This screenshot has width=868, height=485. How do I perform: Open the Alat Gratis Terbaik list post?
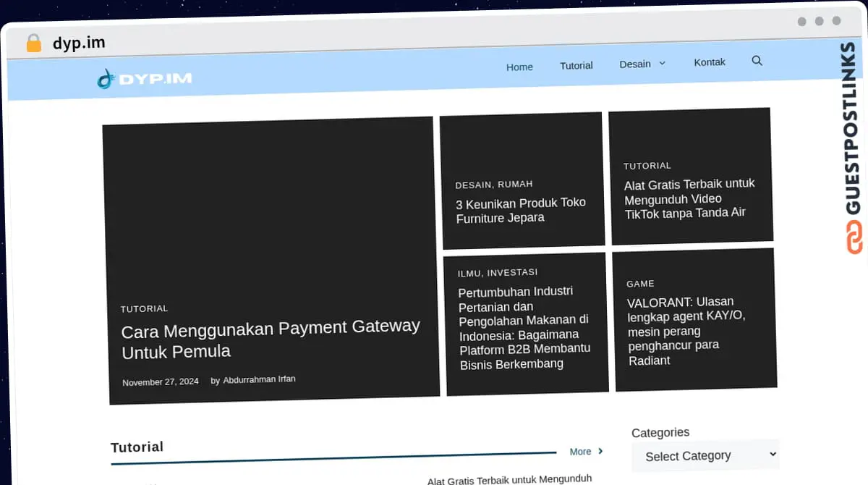pyautogui.click(x=509, y=479)
